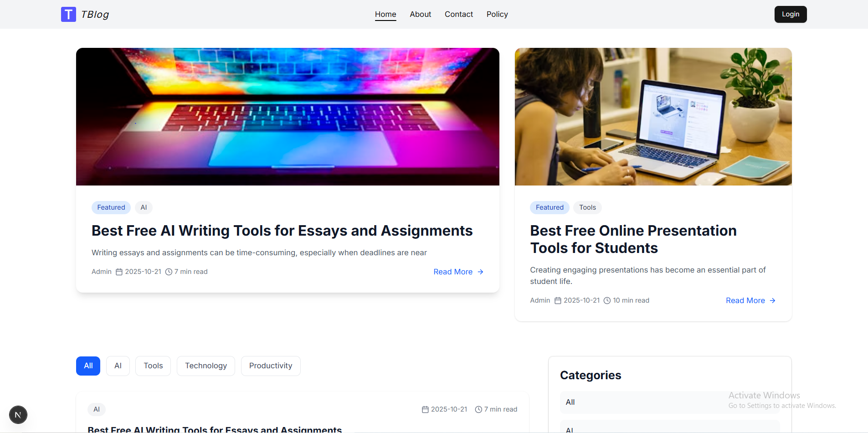Filter posts by the AI chip
This screenshot has width=868, height=433.
pos(118,366)
